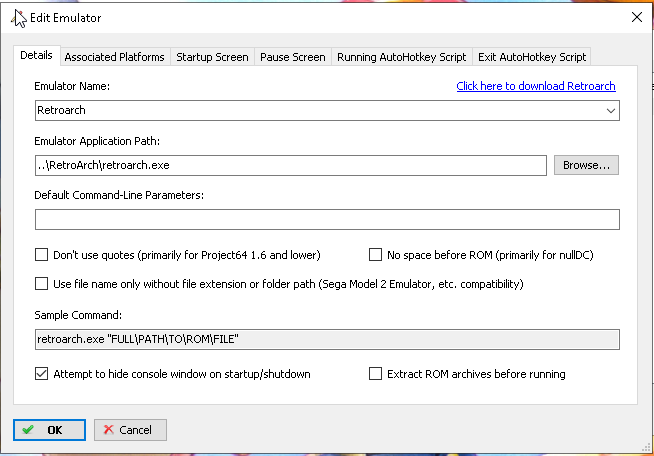Click the Default Command-Line Parameters field
Image resolution: width=654 pixels, height=456 pixels.
327,219
